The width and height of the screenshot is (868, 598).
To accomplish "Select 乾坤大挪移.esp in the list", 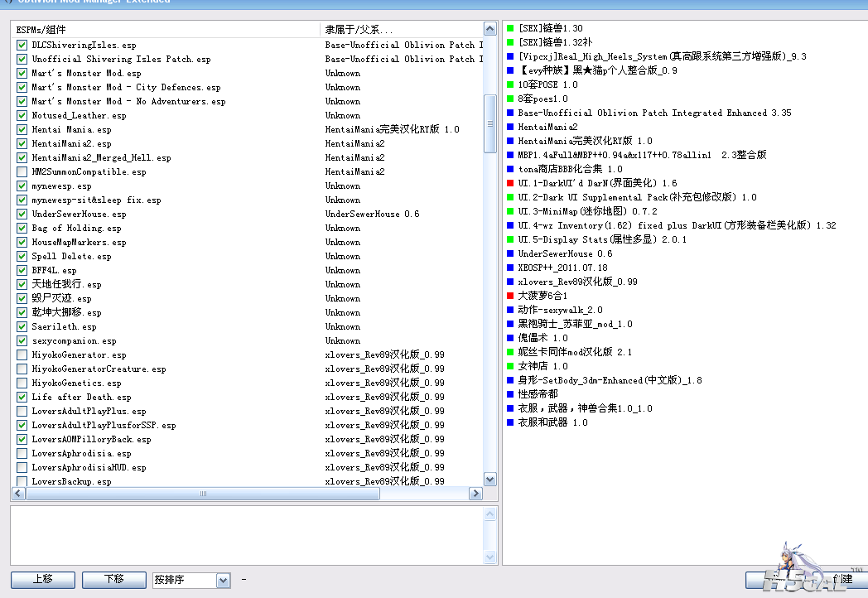I will point(66,312).
